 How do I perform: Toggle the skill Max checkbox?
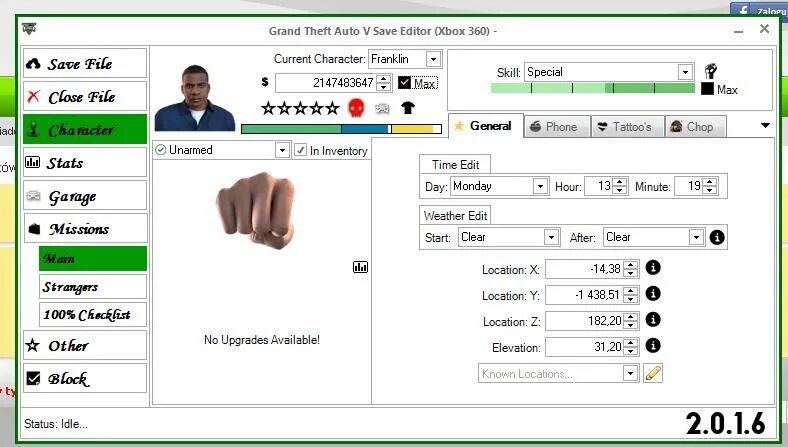click(708, 89)
